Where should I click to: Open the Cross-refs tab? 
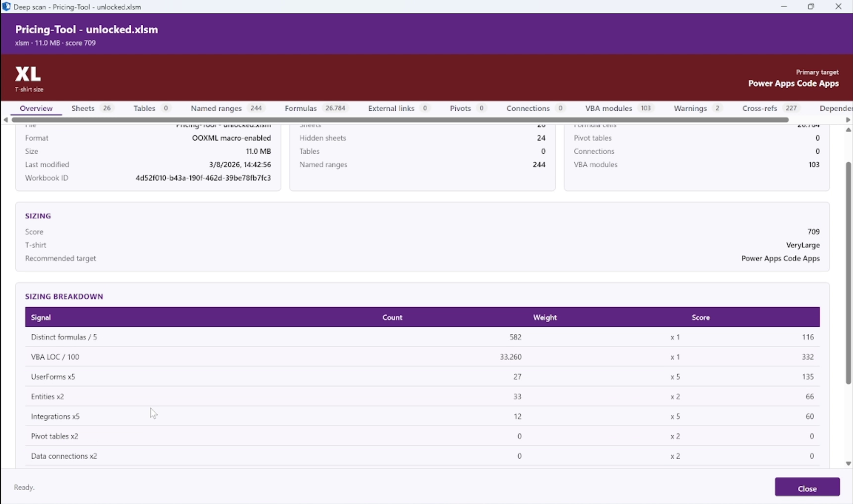tap(771, 108)
